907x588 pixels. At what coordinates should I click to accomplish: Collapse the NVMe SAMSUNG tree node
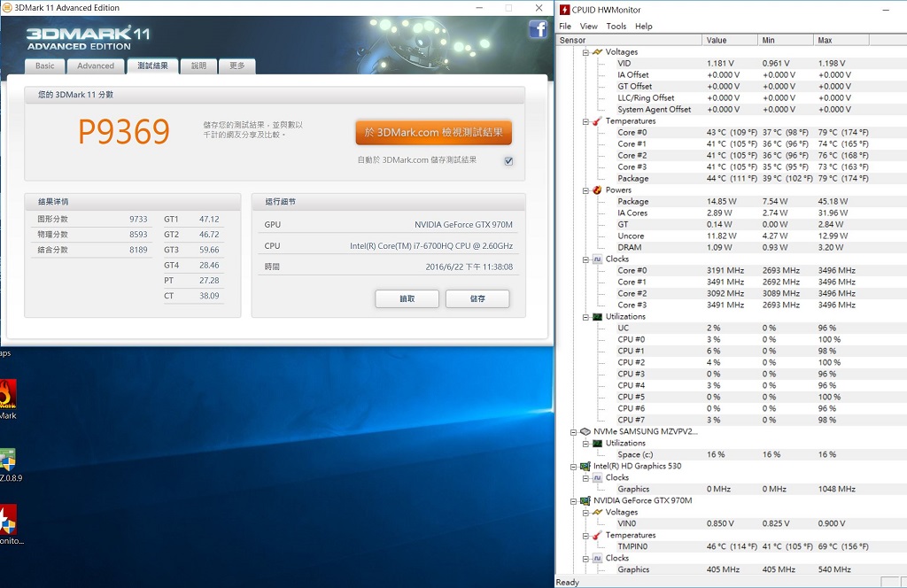[x=573, y=432]
